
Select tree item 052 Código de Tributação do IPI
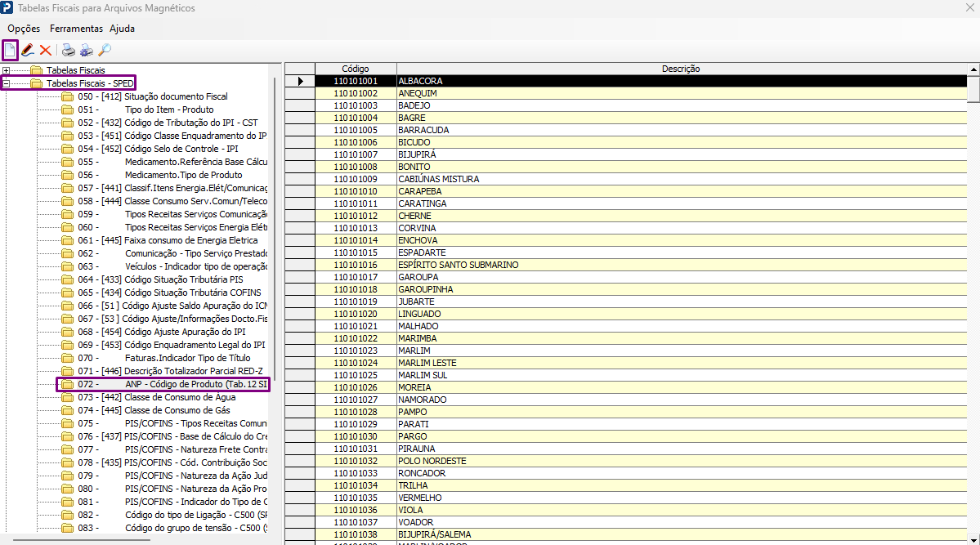pos(168,123)
